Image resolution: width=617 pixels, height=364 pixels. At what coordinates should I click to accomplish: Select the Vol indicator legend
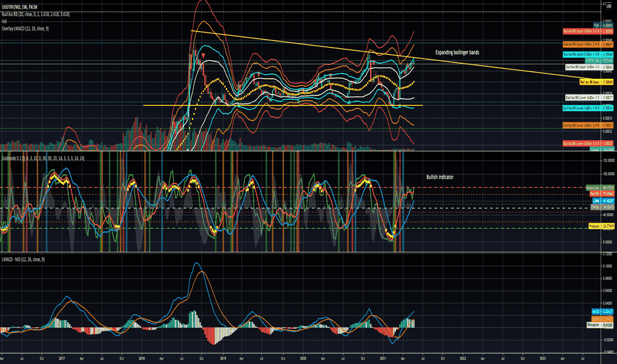pyautogui.click(x=5, y=21)
